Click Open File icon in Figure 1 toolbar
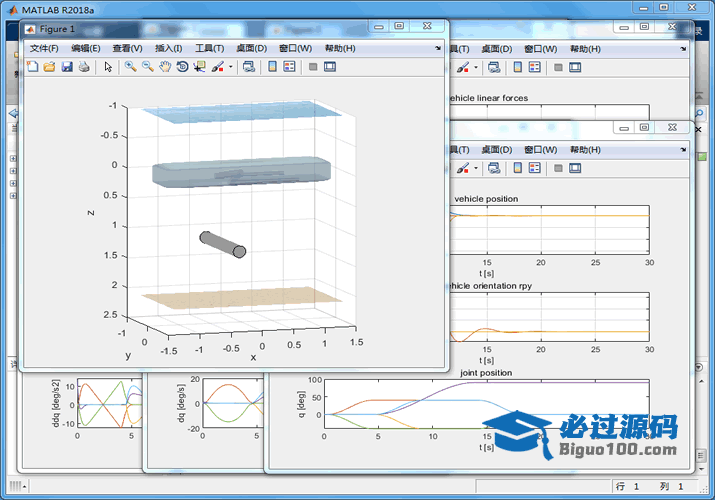Viewport: 715px width, 500px height. point(49,67)
